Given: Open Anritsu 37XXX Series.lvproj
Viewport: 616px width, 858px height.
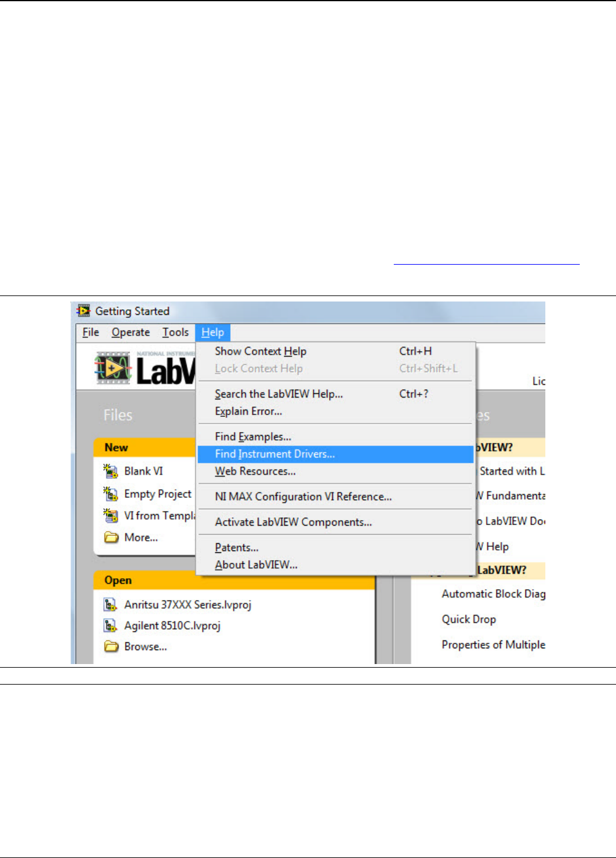Looking at the screenshot, I should (x=188, y=605).
